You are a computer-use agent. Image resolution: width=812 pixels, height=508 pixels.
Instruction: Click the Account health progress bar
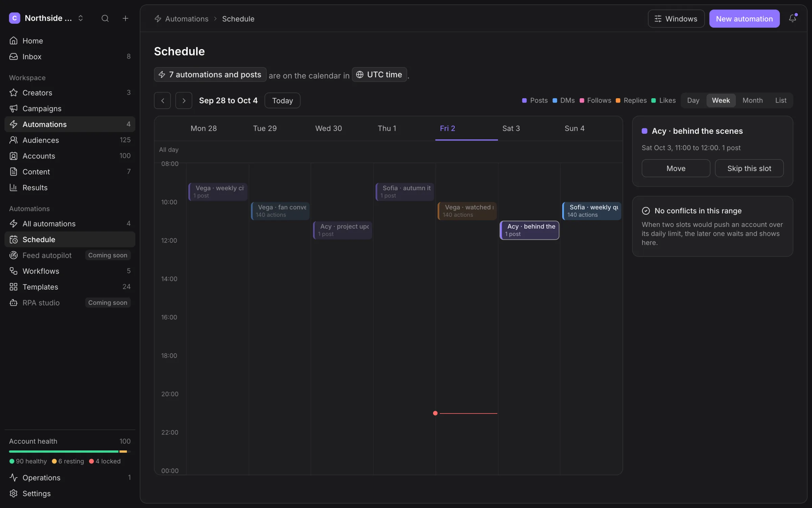pos(70,451)
